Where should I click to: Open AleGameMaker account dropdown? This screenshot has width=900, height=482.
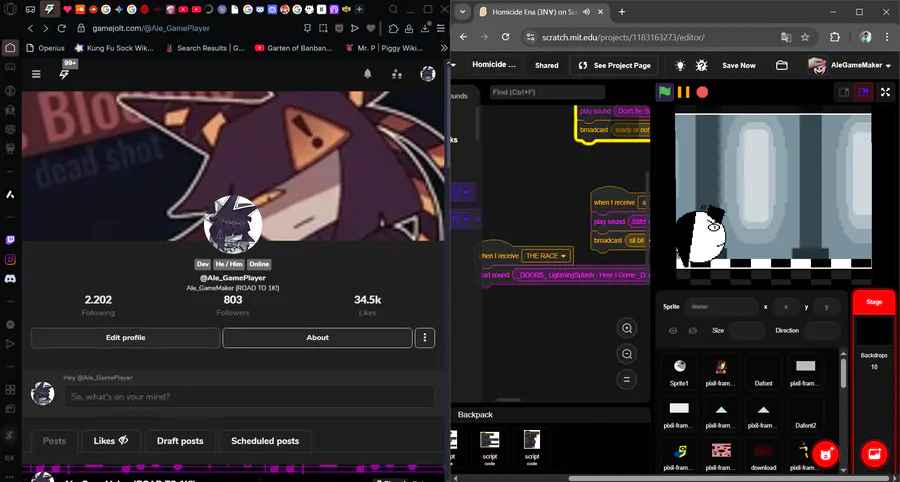(849, 65)
